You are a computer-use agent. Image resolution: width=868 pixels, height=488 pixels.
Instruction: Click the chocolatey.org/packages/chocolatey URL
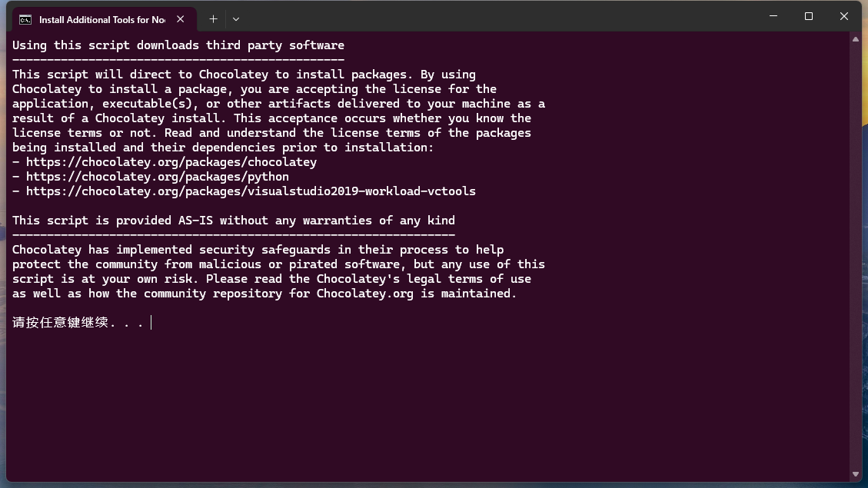(x=171, y=162)
